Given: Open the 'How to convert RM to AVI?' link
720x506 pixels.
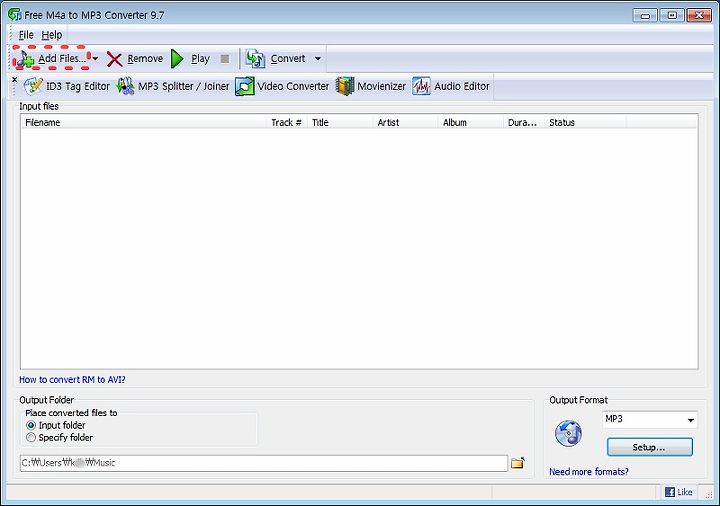Looking at the screenshot, I should click(x=72, y=380).
